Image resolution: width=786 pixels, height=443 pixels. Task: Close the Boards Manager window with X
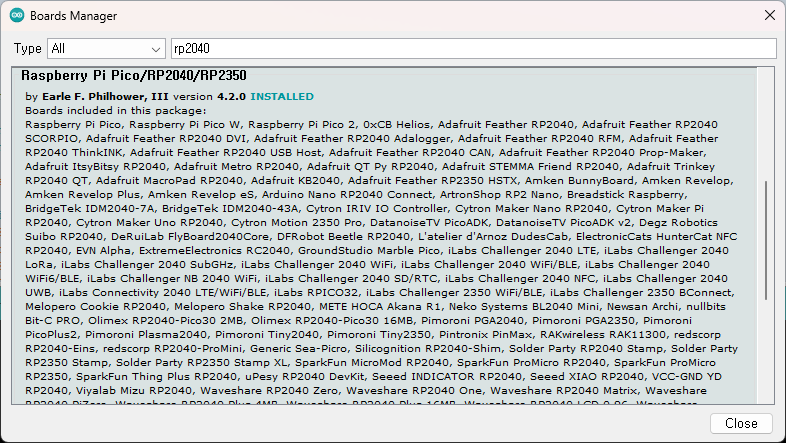pos(768,16)
